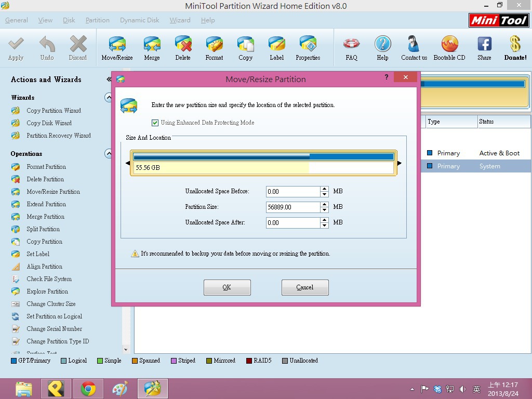Open Copy Partition Wizard in sidebar
The height and width of the screenshot is (399, 532).
[54, 111]
